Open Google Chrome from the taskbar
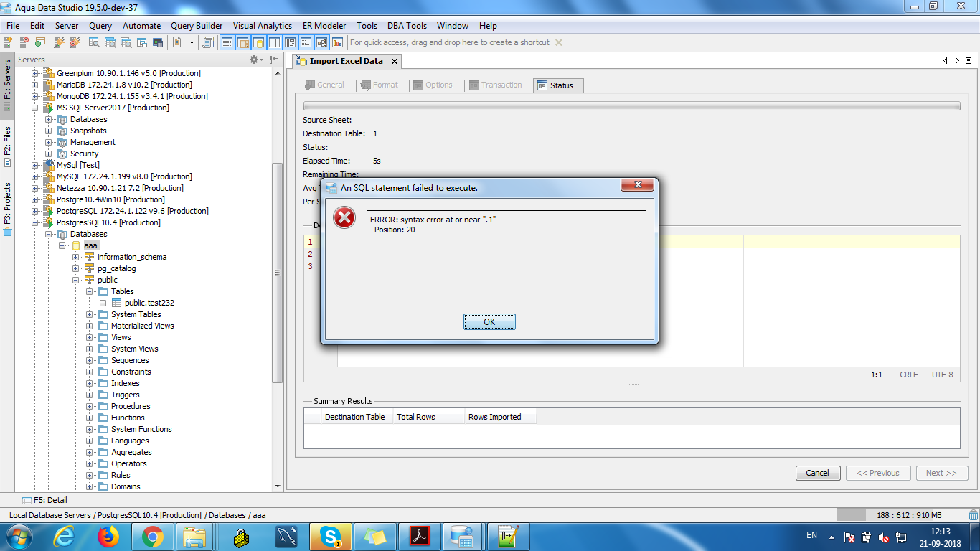The height and width of the screenshot is (551, 980). (x=152, y=536)
